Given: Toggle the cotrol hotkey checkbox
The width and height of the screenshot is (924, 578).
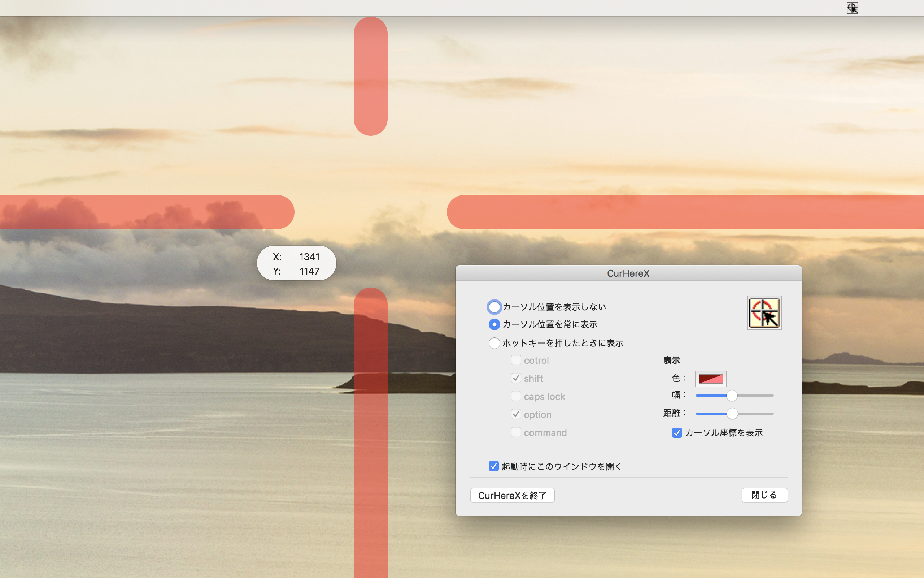Looking at the screenshot, I should 516,360.
